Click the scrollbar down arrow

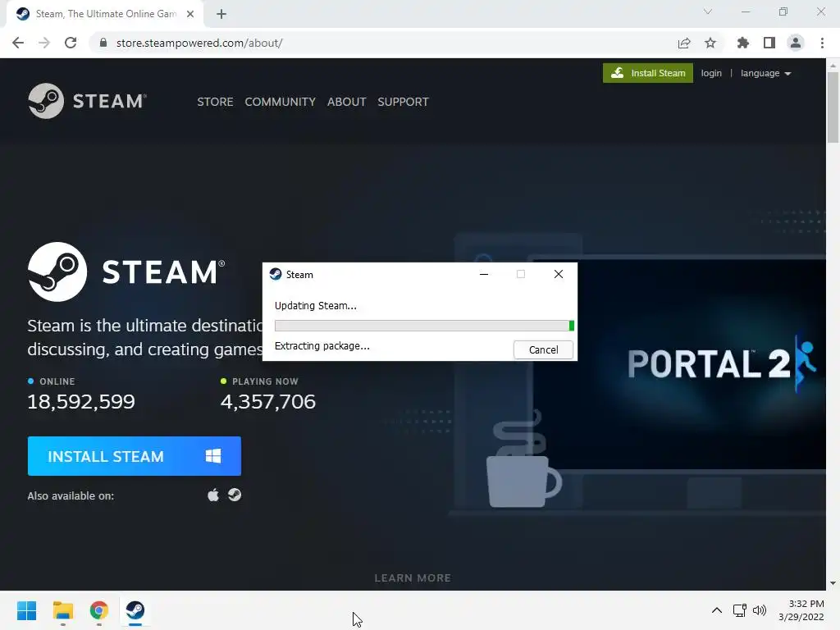pyautogui.click(x=833, y=583)
